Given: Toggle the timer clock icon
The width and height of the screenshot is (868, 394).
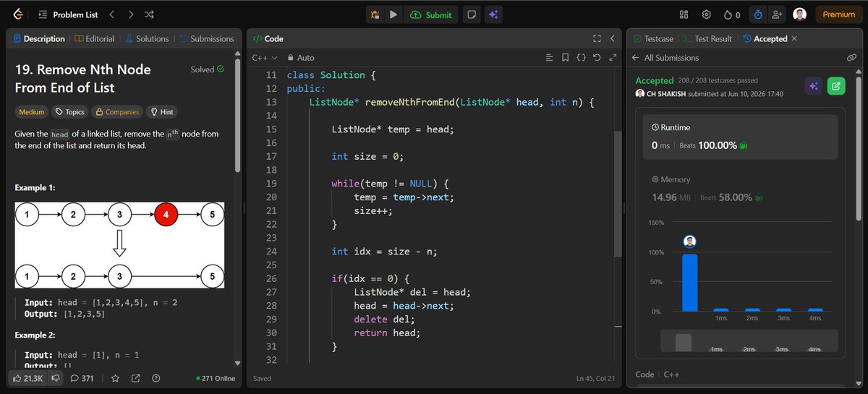Looking at the screenshot, I should (x=757, y=14).
